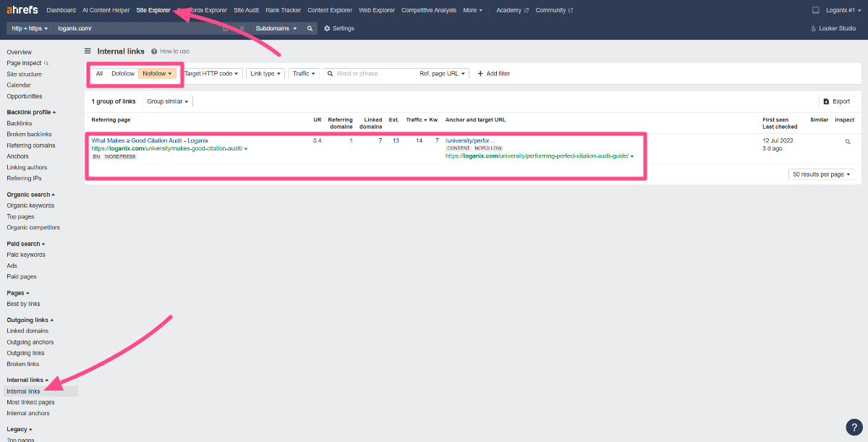Collapse the Backlink profile section
868x442 pixels.
tap(31, 112)
